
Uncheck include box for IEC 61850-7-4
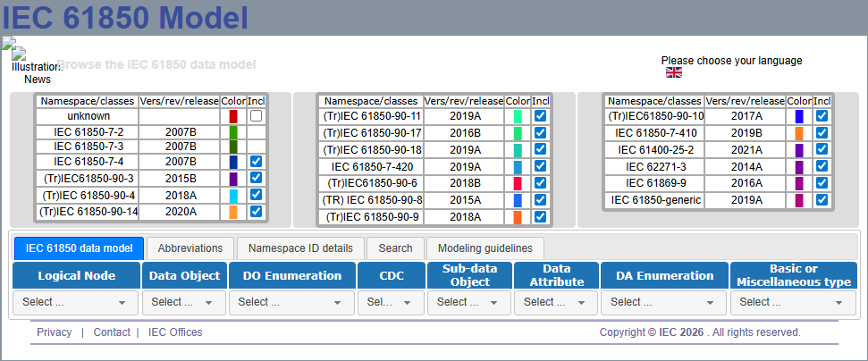tap(256, 162)
